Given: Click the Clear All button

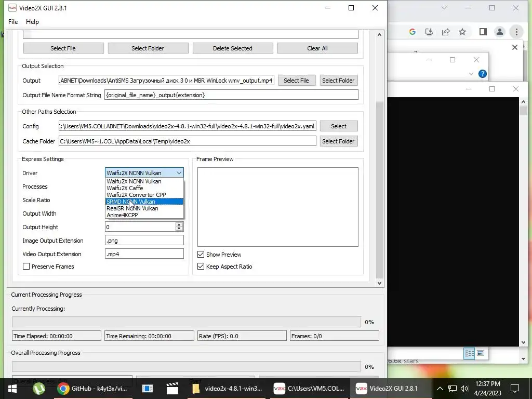Looking at the screenshot, I should (317, 48).
